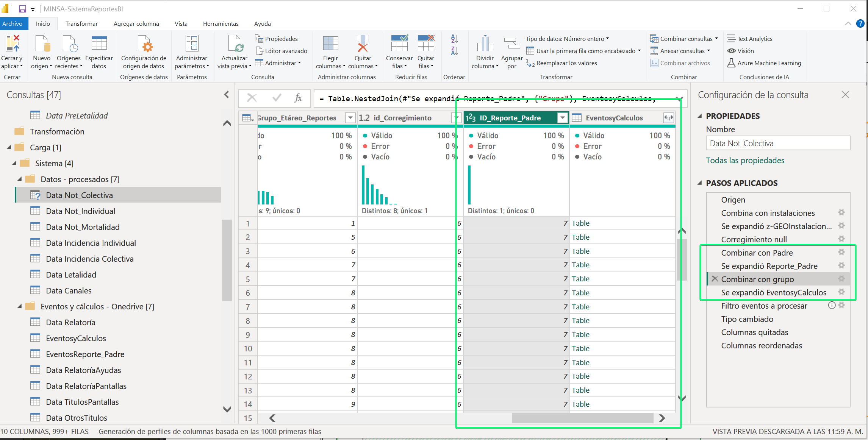Image resolution: width=868 pixels, height=440 pixels.
Task: Click the table corner menu icon
Action: pyautogui.click(x=248, y=118)
